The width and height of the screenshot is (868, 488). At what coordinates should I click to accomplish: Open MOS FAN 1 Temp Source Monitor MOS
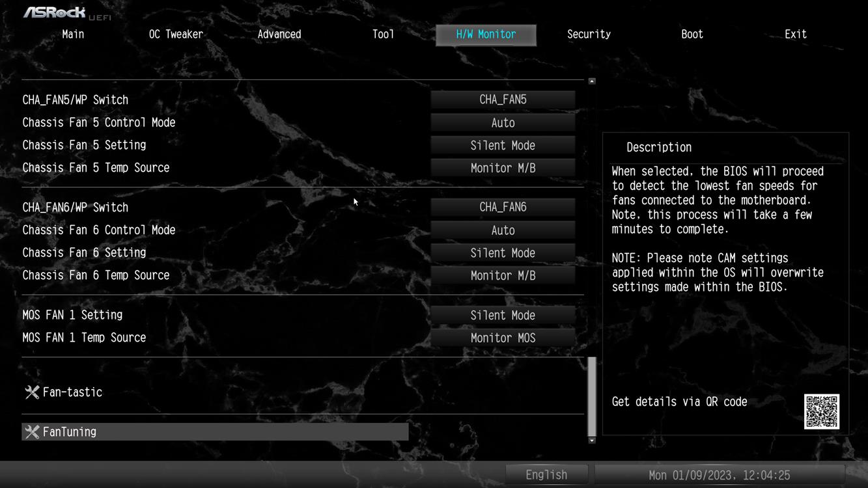click(503, 338)
